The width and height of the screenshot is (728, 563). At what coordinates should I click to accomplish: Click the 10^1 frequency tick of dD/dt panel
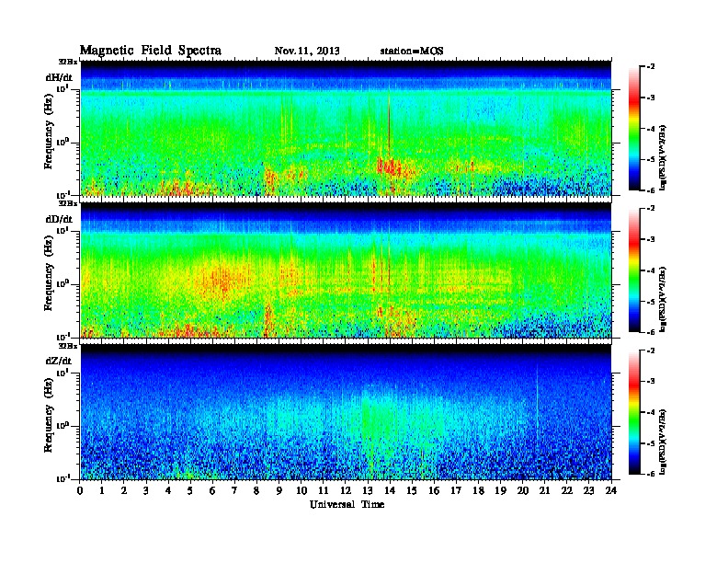click(63, 230)
